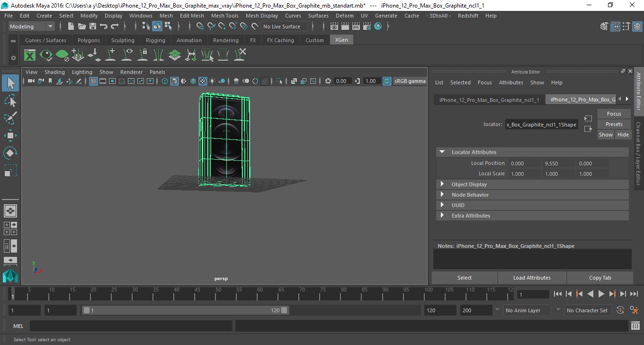This screenshot has height=345, width=644.
Task: Play animation backwards
Action: (590, 294)
